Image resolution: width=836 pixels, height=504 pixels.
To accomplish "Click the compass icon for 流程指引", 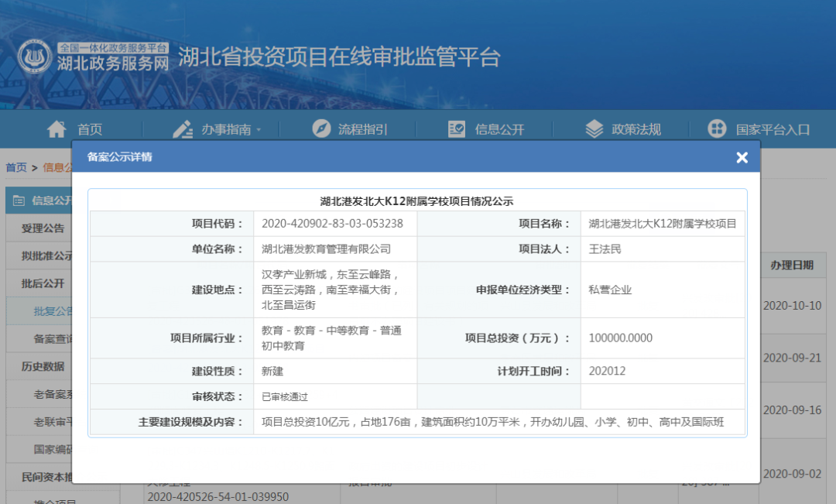I will [321, 129].
